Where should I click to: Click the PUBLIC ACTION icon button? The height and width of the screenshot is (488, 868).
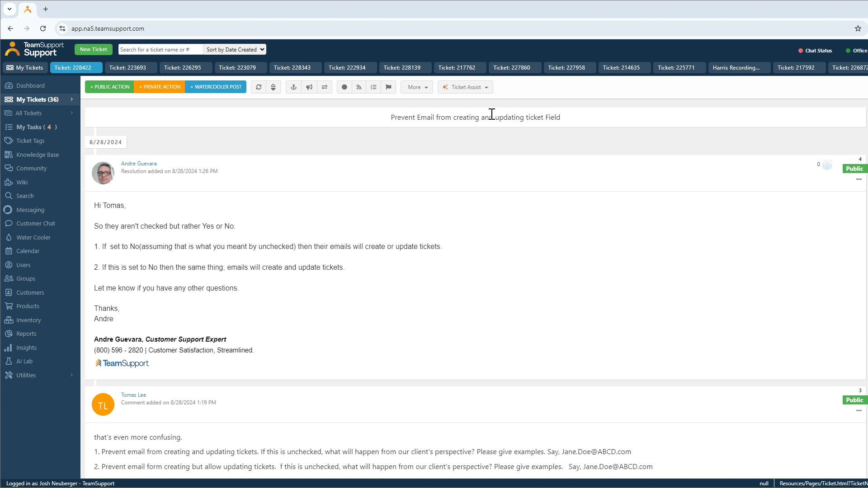[x=109, y=87]
